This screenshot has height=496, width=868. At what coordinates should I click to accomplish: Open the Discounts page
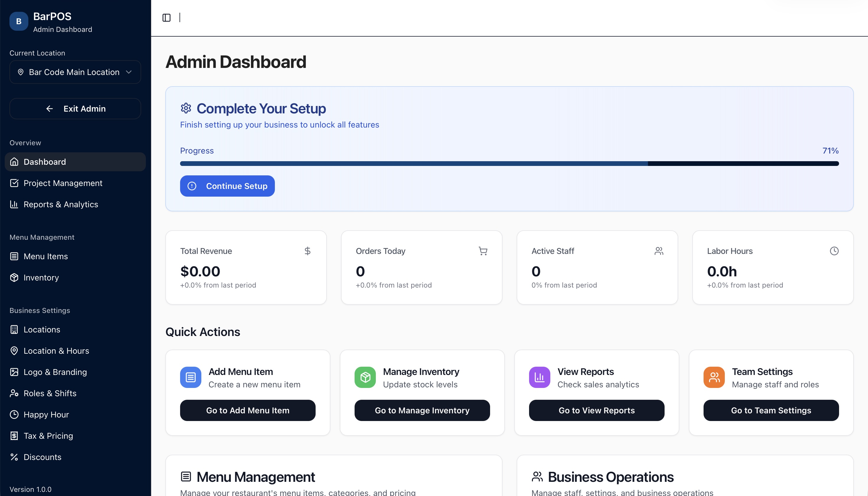click(x=75, y=457)
